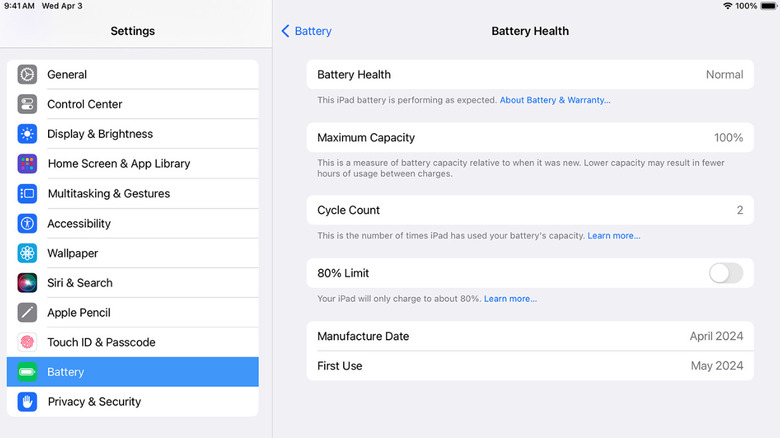
Task: Tap the Maximum Capacity row
Action: 530,138
